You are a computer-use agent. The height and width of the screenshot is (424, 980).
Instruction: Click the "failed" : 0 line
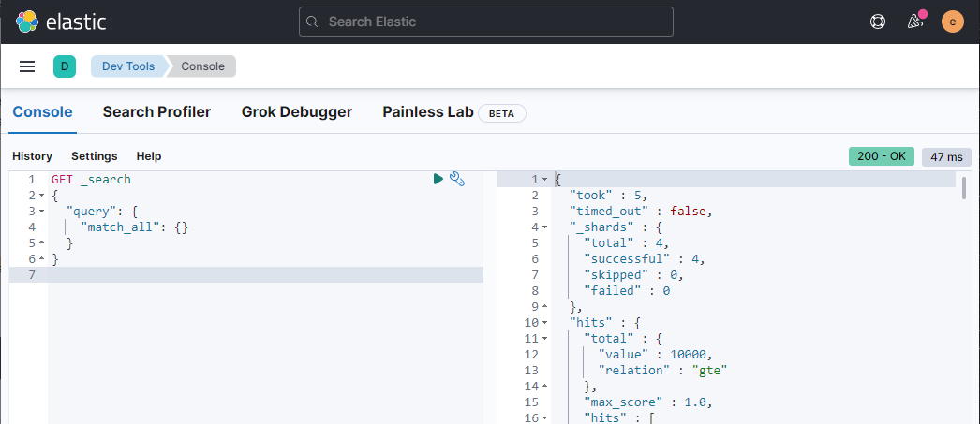tap(627, 290)
